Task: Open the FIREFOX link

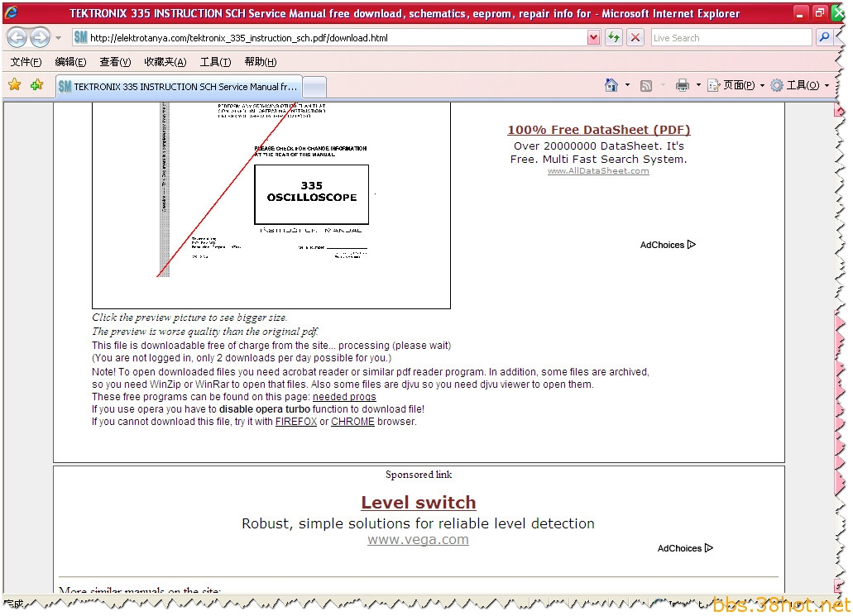Action: click(296, 422)
